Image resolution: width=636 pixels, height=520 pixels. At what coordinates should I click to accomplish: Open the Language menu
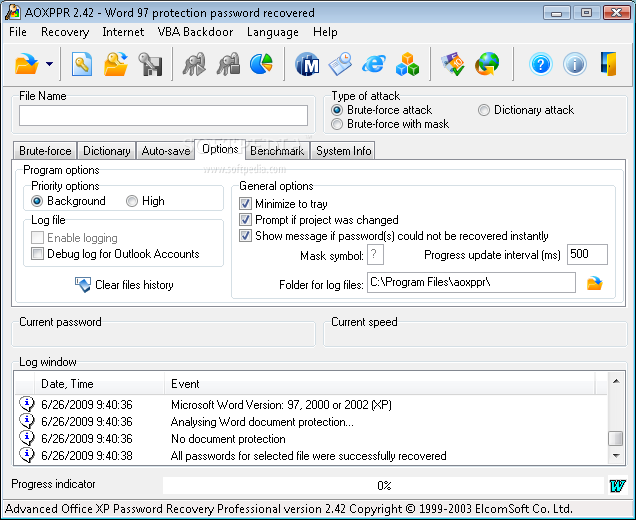273,32
